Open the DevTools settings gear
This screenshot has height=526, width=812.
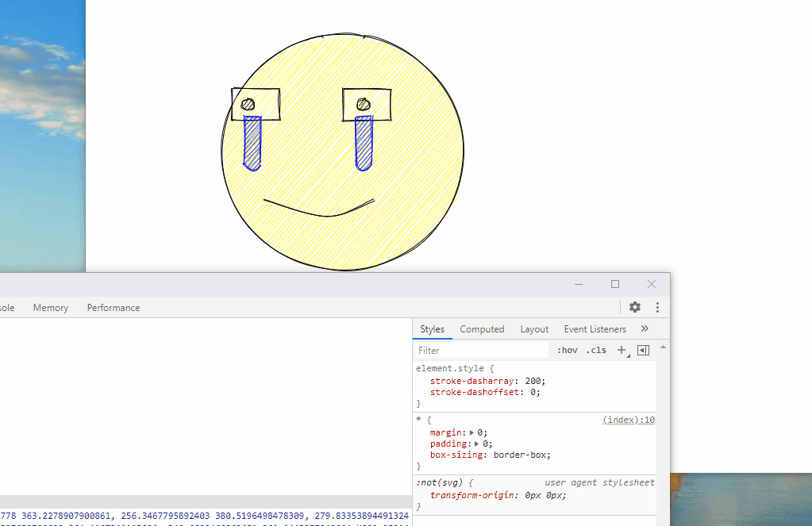pos(634,307)
